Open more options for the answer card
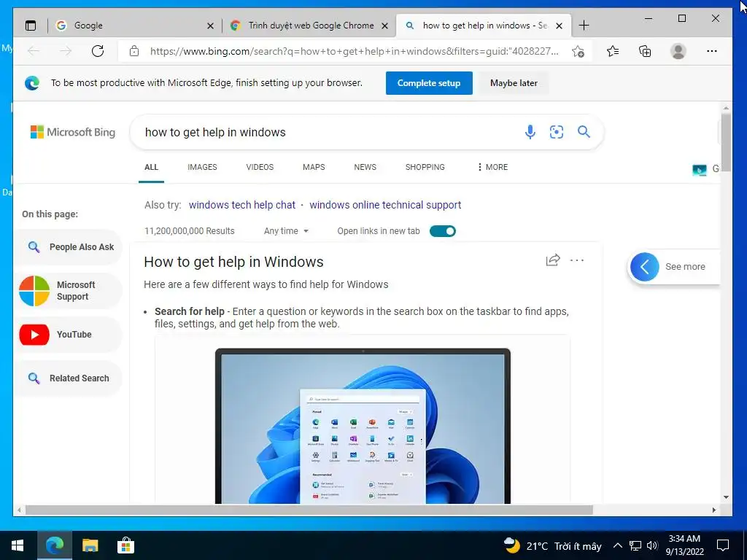The width and height of the screenshot is (747, 560). tap(577, 260)
